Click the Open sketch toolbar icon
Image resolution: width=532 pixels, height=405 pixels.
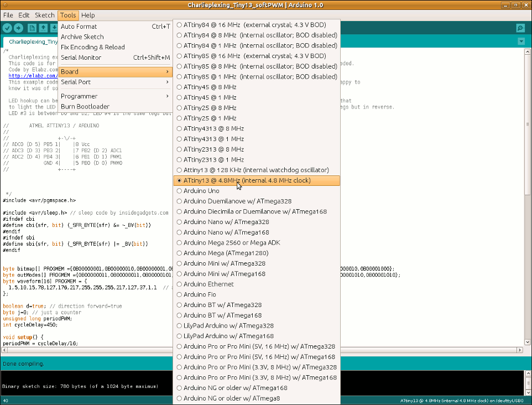43,28
